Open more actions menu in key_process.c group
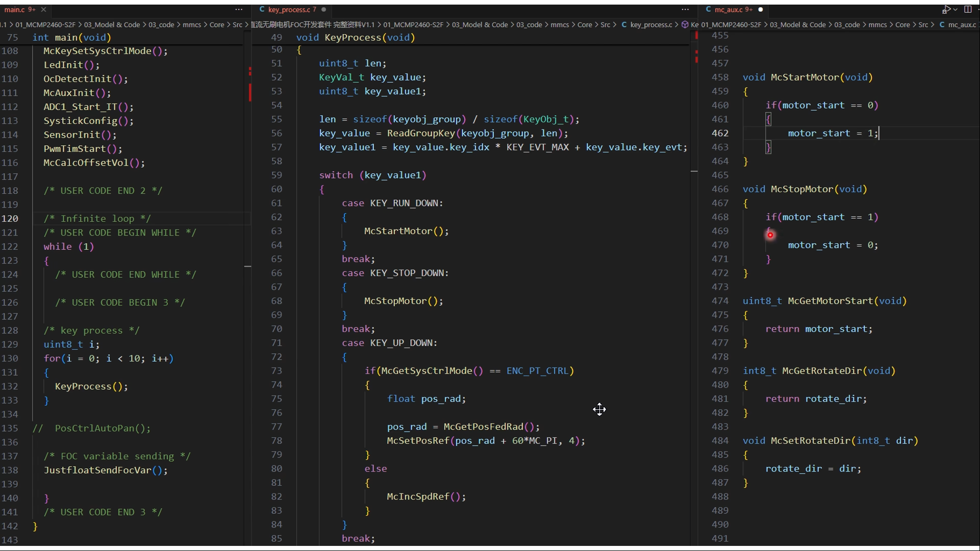This screenshot has width=980, height=551. (x=685, y=10)
